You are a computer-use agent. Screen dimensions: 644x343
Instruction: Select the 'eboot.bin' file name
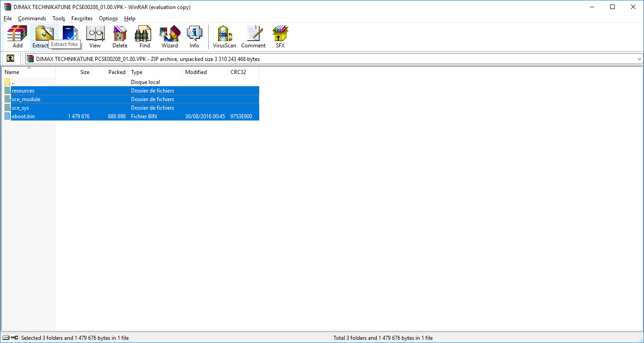coord(23,116)
